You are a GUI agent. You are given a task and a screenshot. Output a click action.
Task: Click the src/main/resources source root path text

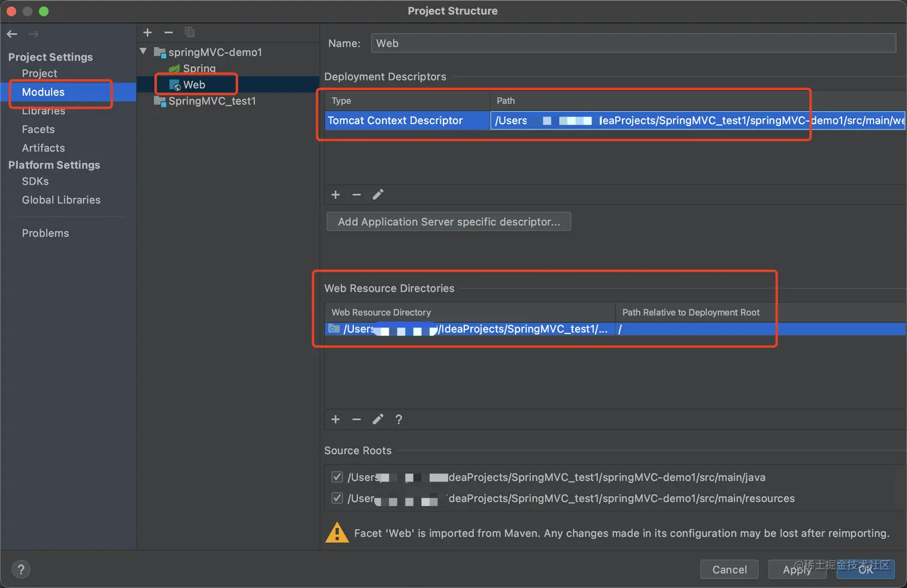click(571, 498)
